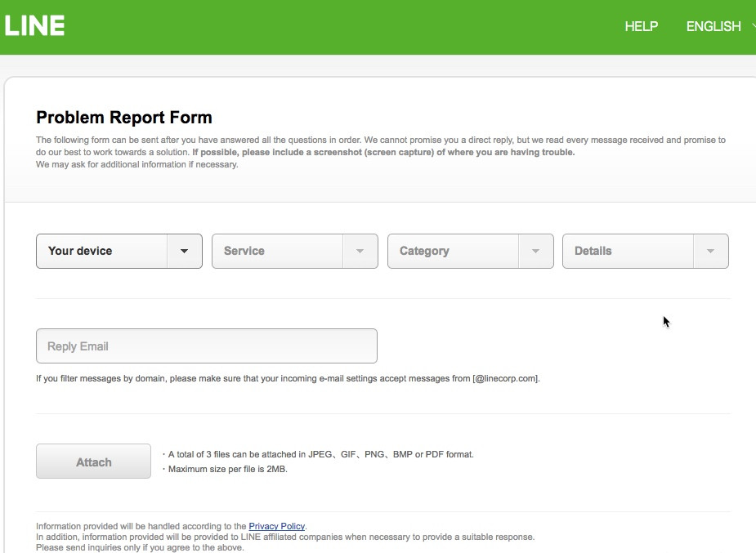756x553 pixels.
Task: Click the bold screenshot request sentence
Action: pos(383,152)
